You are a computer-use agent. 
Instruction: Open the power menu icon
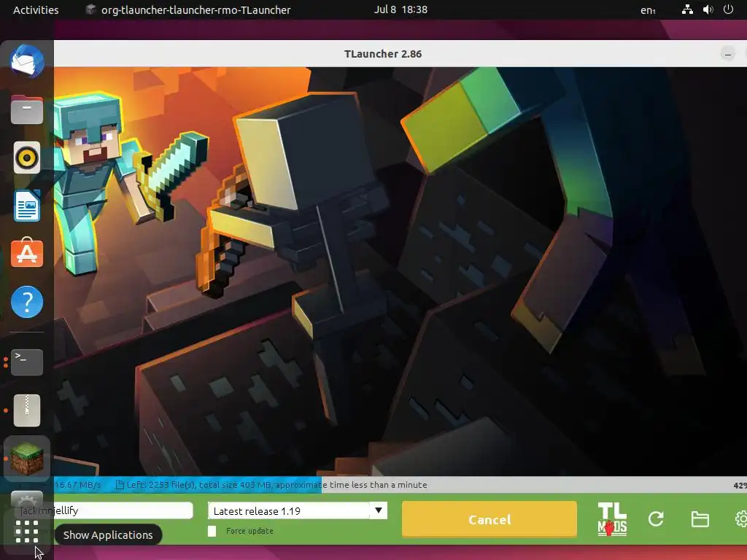click(x=729, y=9)
